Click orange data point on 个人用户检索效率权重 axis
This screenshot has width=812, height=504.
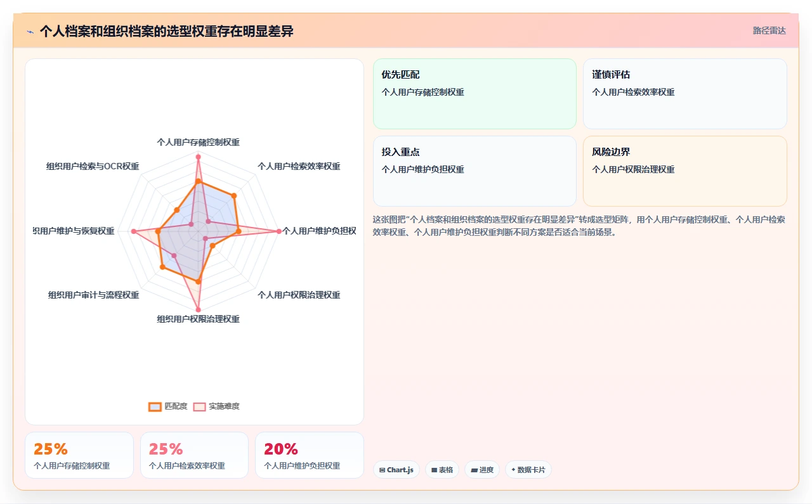click(x=234, y=195)
